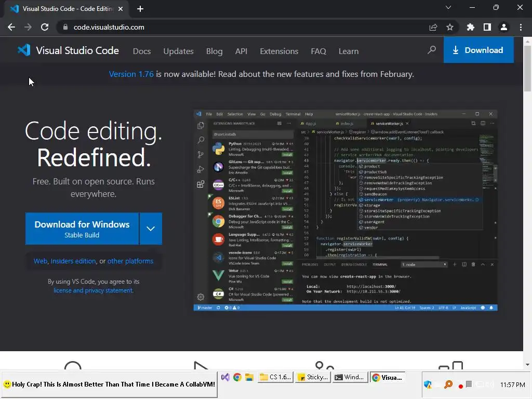Open the license and privacy statement link
532x399 pixels.
coord(94,290)
